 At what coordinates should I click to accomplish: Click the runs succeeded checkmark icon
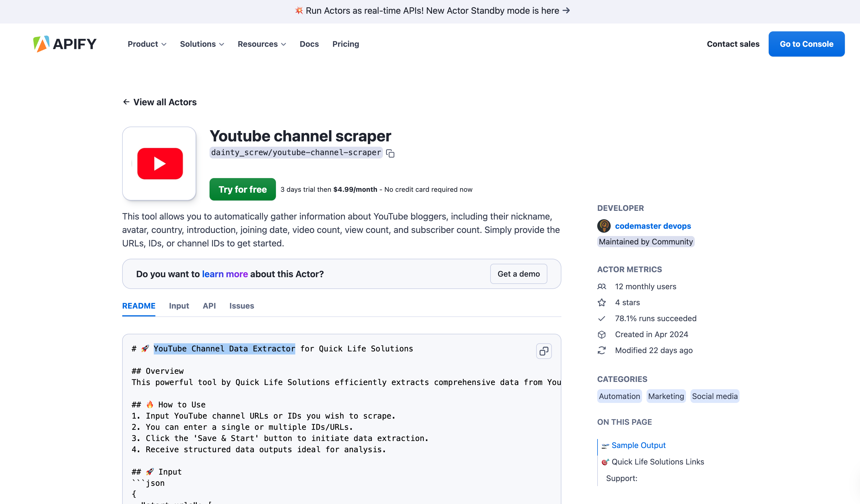click(x=602, y=318)
